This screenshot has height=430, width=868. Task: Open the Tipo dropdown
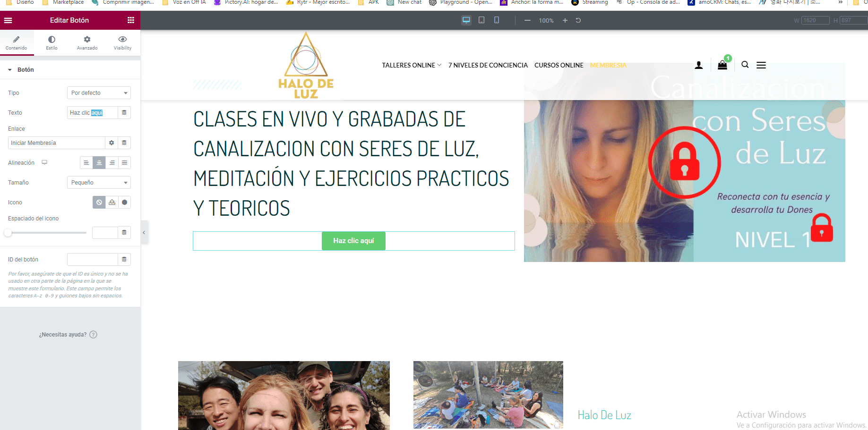point(99,93)
